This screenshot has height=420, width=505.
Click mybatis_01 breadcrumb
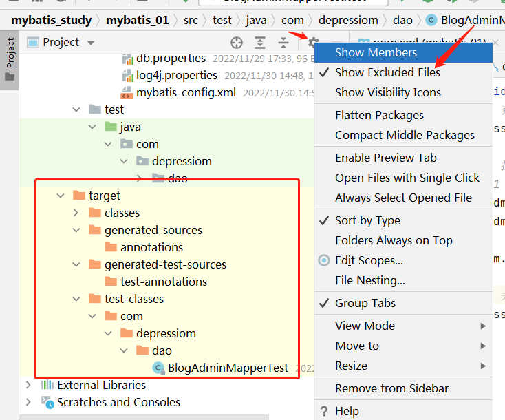click(138, 20)
